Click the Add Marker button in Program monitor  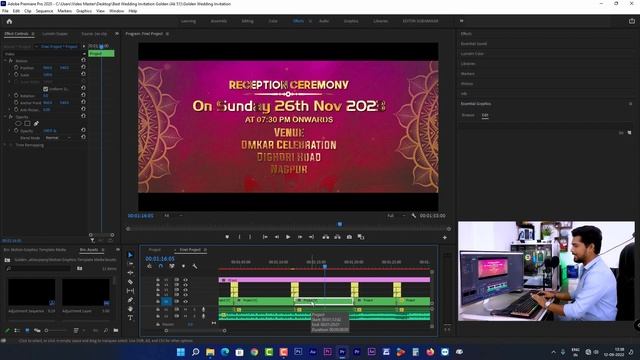point(227,237)
